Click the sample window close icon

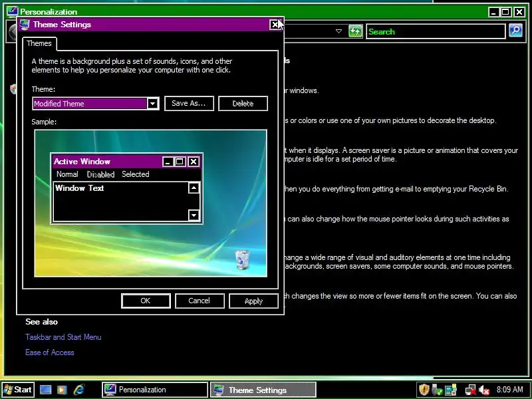click(x=194, y=162)
